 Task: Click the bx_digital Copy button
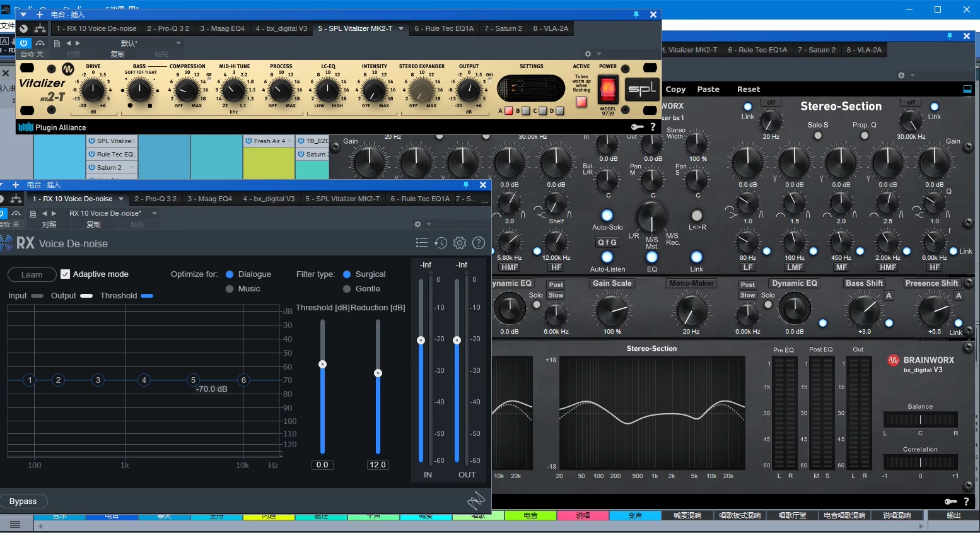(675, 90)
